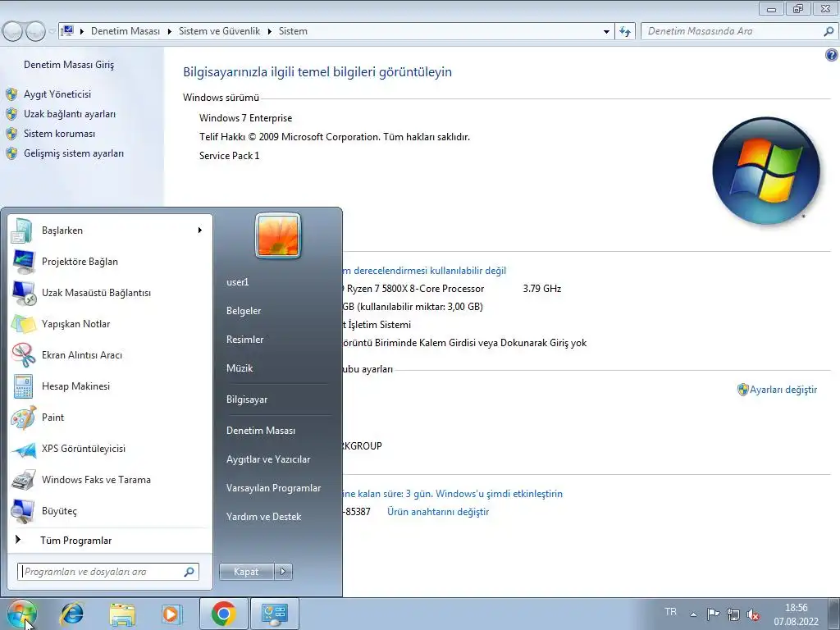Viewport: 840px width, 630px height.
Task: Open the recent pages dropdown near Back
Action: pyautogui.click(x=52, y=31)
